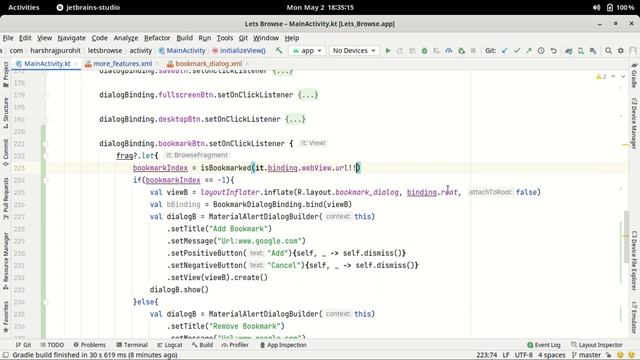This screenshot has height=360, width=640.
Task: Open the Build menu
Action: click(x=184, y=38)
